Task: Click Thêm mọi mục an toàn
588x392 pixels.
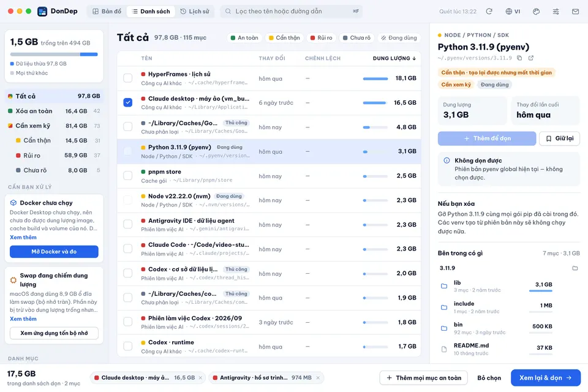Action: (424, 378)
